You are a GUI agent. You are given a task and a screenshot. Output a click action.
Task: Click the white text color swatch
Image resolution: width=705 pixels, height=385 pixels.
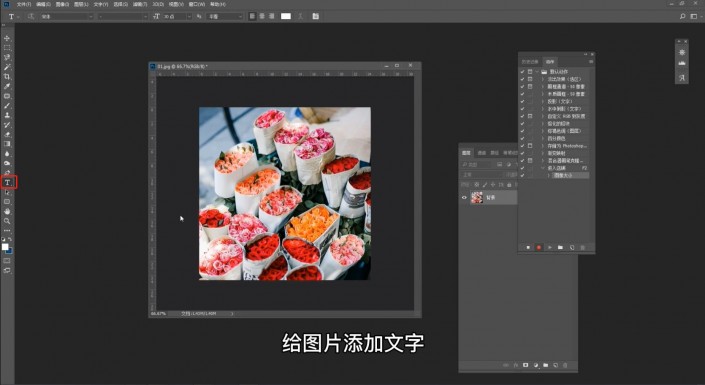pyautogui.click(x=286, y=16)
